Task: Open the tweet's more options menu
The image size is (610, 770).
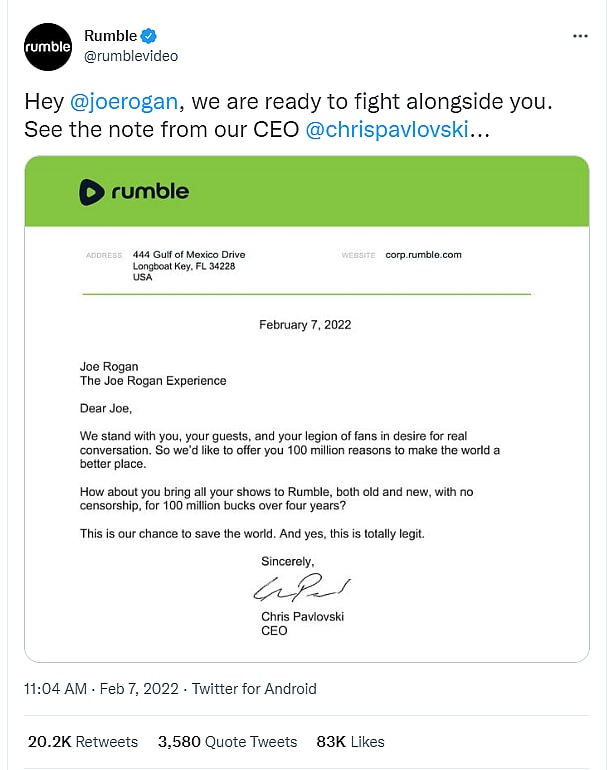Action: 580,36
